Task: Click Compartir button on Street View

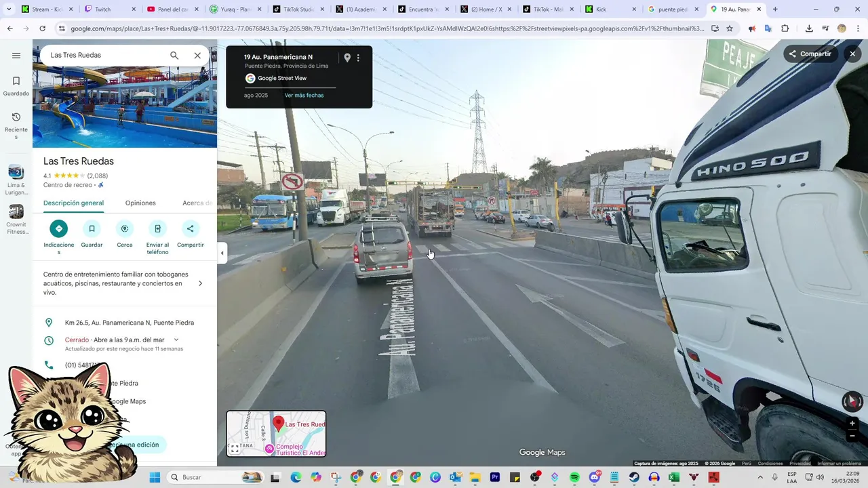Action: pyautogui.click(x=810, y=54)
